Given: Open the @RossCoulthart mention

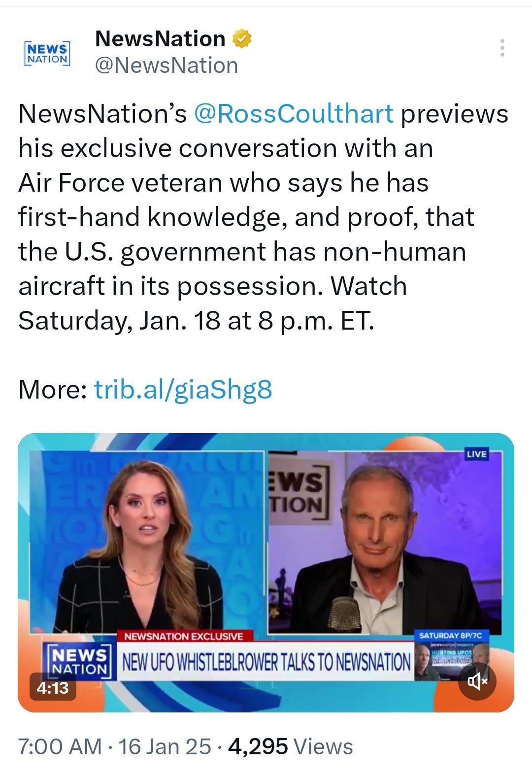Looking at the screenshot, I should coord(294,113).
